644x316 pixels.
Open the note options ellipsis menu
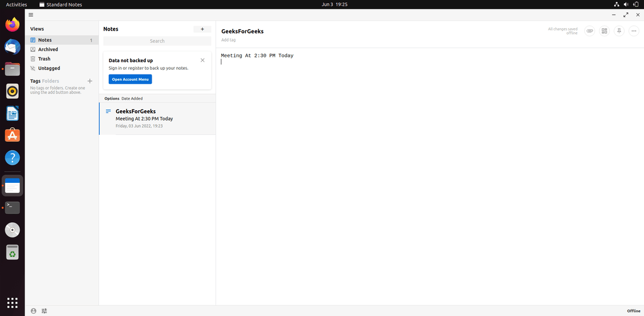pyautogui.click(x=633, y=31)
